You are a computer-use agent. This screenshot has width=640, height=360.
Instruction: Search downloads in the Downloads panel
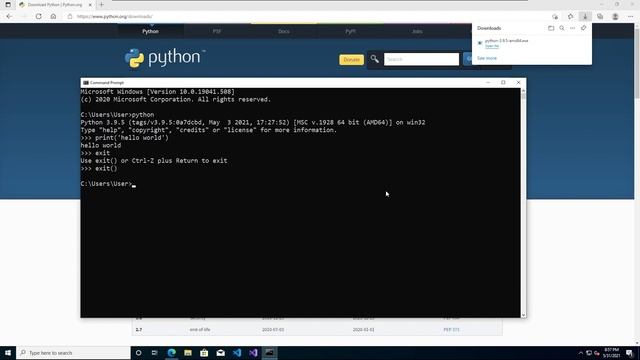click(x=562, y=28)
